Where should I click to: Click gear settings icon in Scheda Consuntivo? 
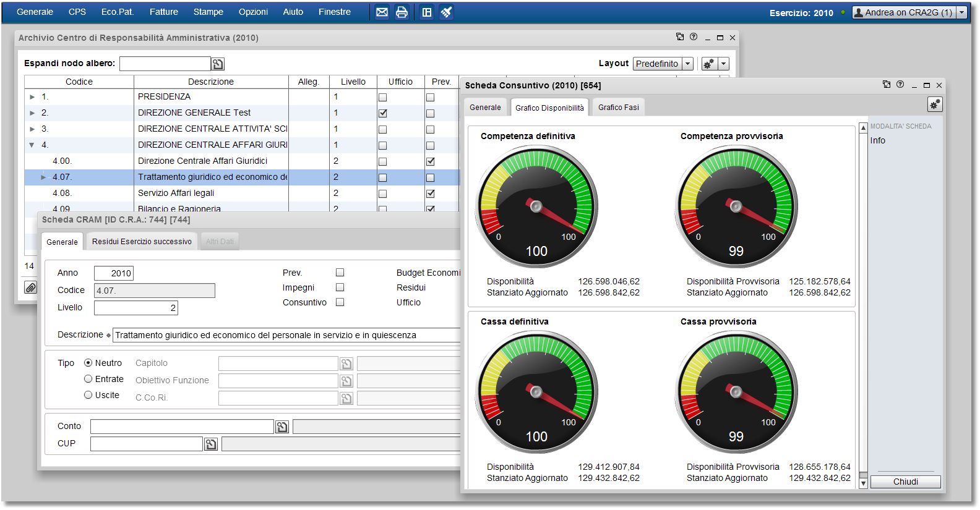pyautogui.click(x=934, y=104)
